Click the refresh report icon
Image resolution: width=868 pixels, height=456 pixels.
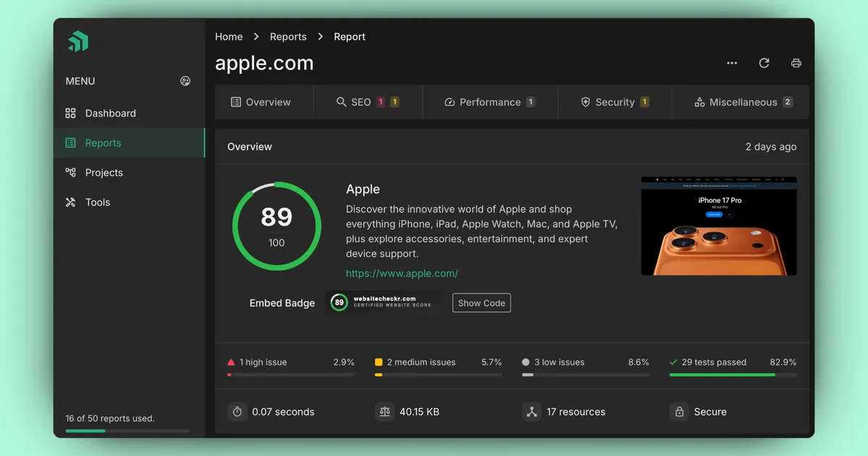[x=764, y=63]
